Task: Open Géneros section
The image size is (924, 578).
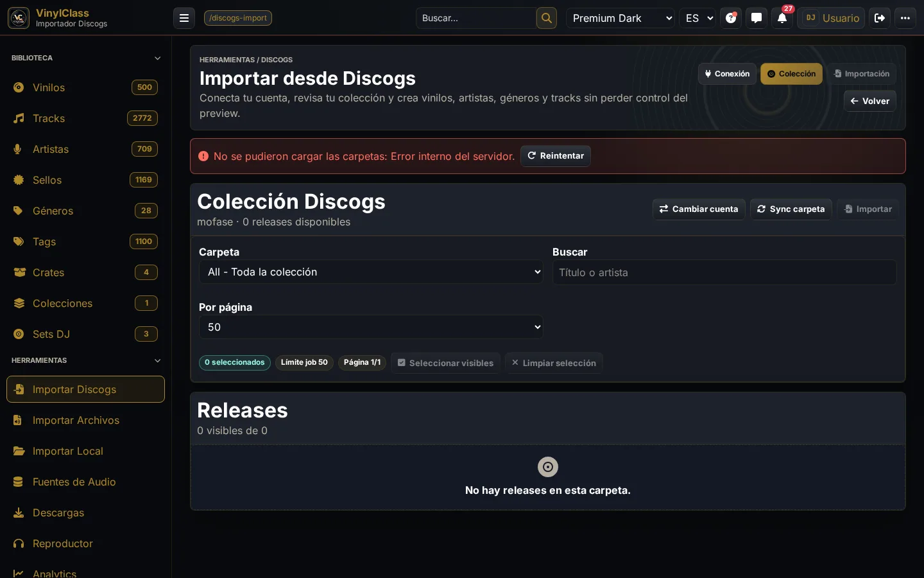Action: point(85,211)
